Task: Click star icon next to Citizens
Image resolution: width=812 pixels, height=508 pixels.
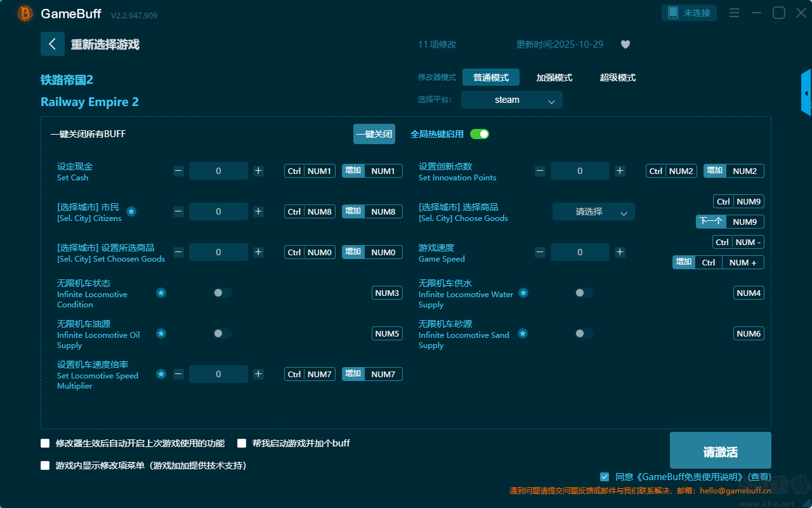Action: (131, 211)
